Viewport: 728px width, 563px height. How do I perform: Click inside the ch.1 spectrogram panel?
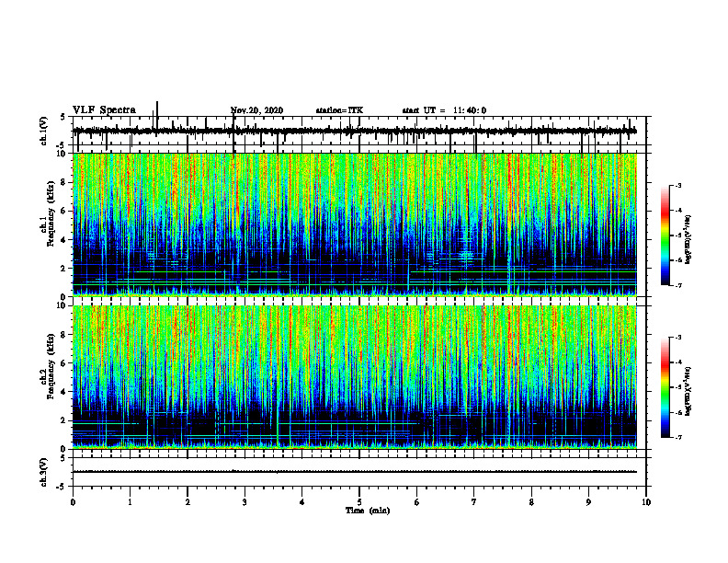point(355,224)
